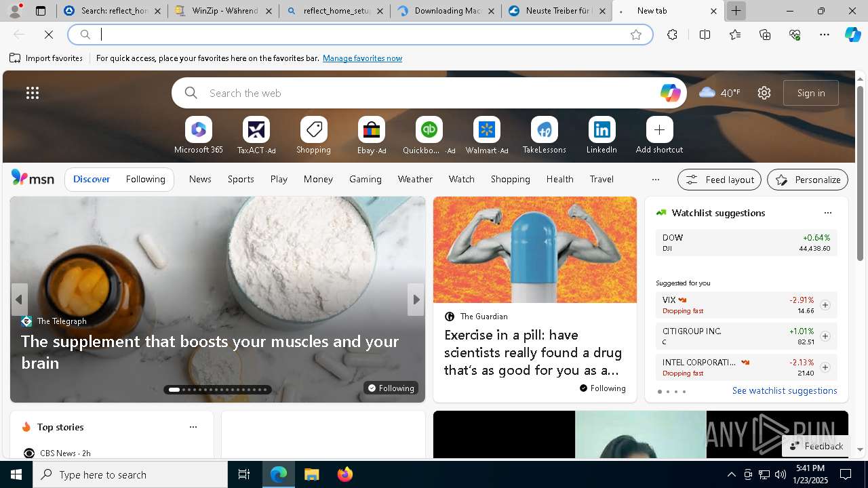Open Microsoft 365 shortcut
Screen dimensions: 868x488
click(x=199, y=136)
